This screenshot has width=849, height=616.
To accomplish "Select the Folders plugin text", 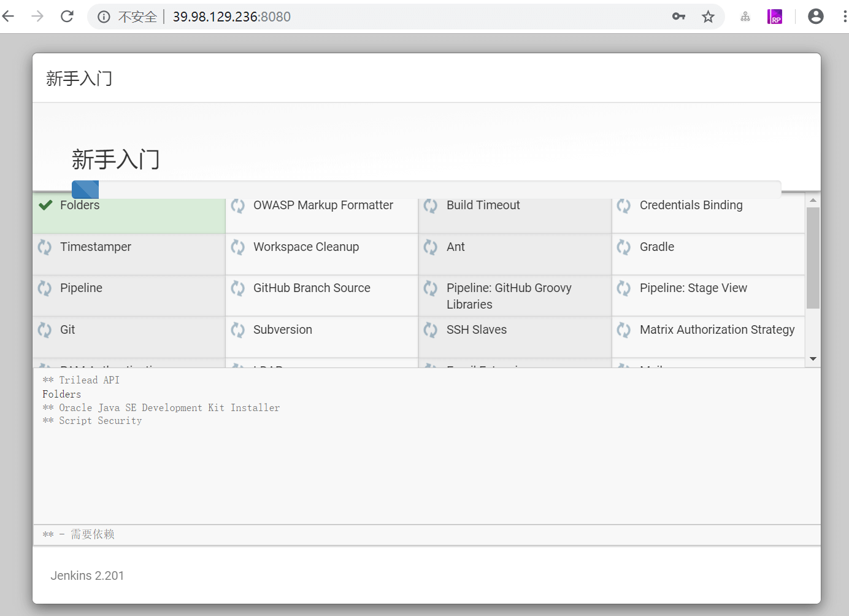I will click(80, 205).
